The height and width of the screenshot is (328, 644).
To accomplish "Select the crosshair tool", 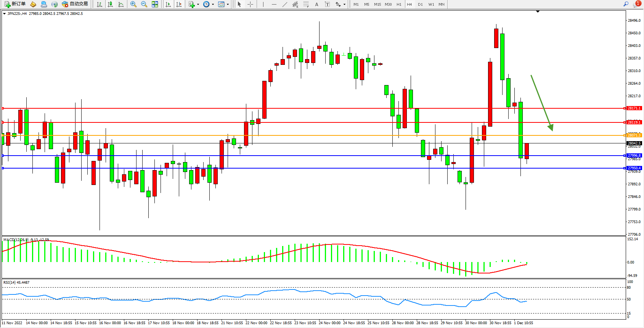I will (x=250, y=4).
